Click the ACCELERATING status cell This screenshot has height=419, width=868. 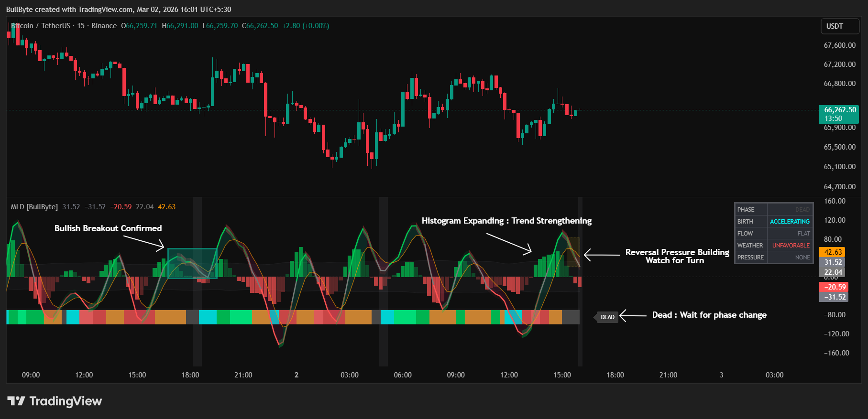coord(790,222)
